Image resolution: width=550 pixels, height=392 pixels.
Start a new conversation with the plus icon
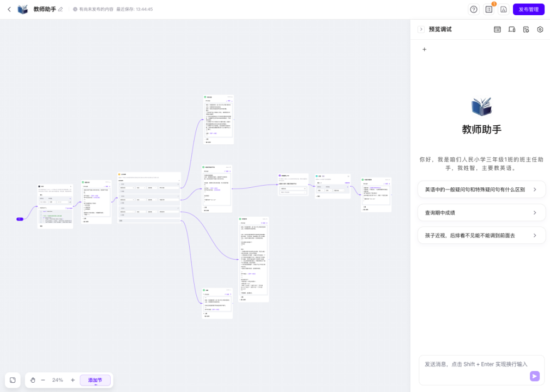coord(425,50)
